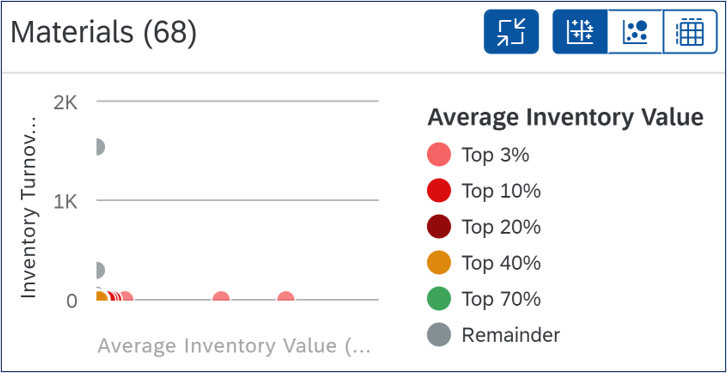
Task: Switch to the bubble chart view
Action: (x=635, y=32)
